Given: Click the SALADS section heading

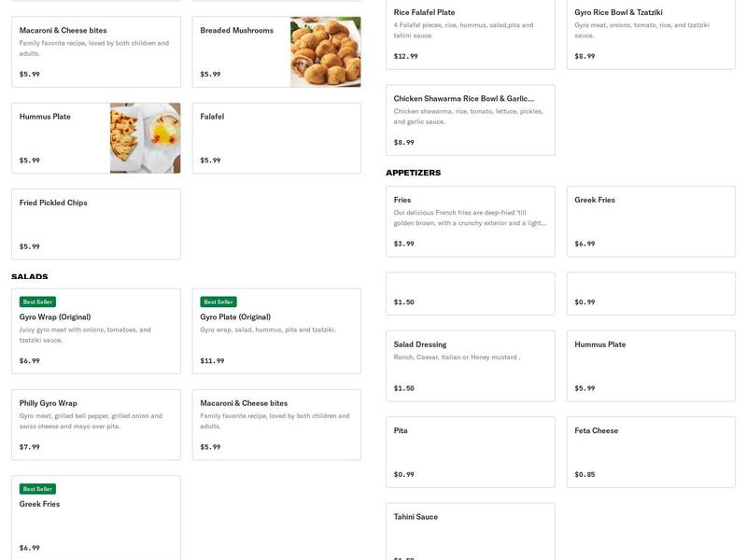Looking at the screenshot, I should [x=29, y=276].
